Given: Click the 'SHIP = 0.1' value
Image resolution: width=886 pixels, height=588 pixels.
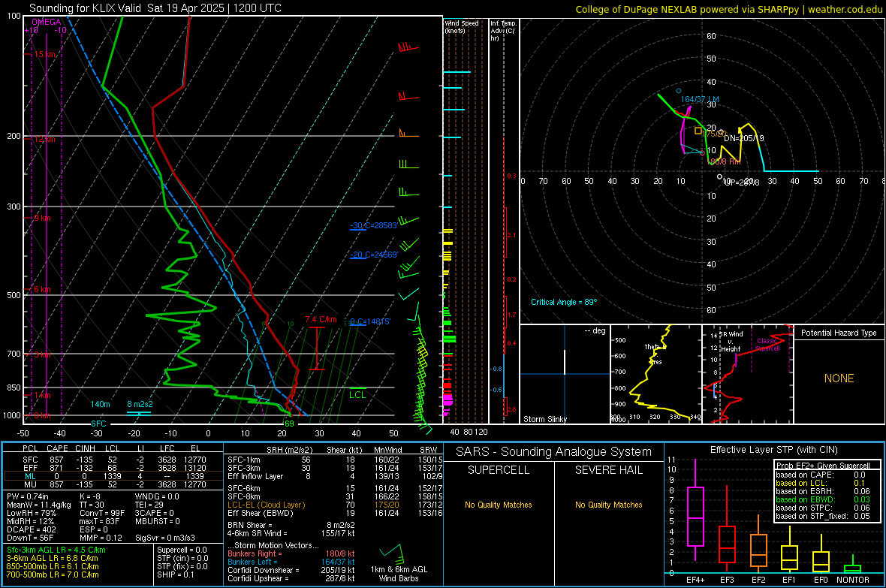Looking at the screenshot, I should coord(176,574).
